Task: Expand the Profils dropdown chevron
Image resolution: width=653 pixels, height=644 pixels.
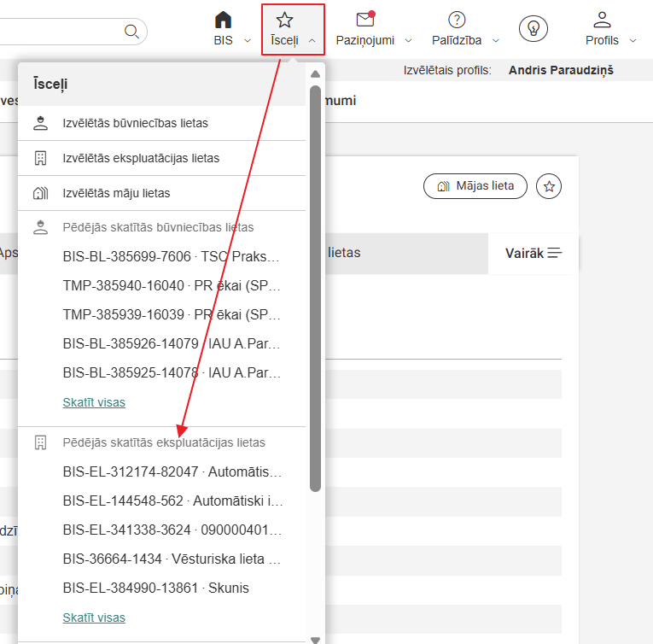Action: coord(633,41)
